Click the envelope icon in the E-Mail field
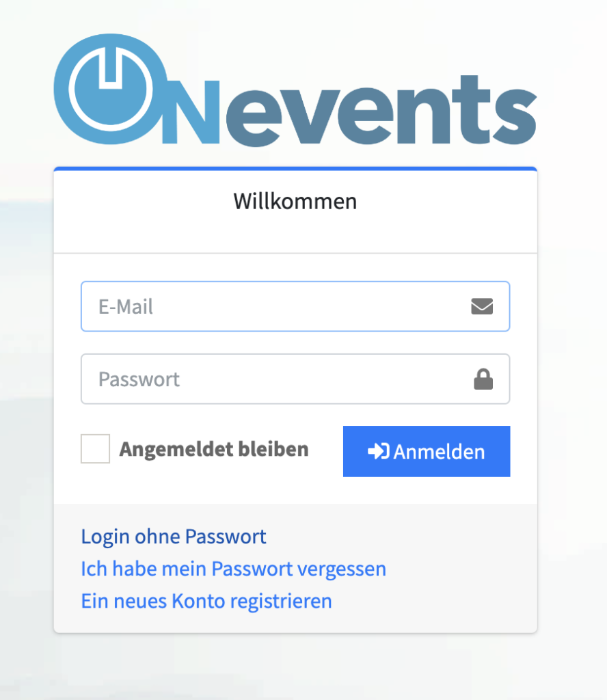The width and height of the screenshot is (607, 700). click(x=482, y=306)
